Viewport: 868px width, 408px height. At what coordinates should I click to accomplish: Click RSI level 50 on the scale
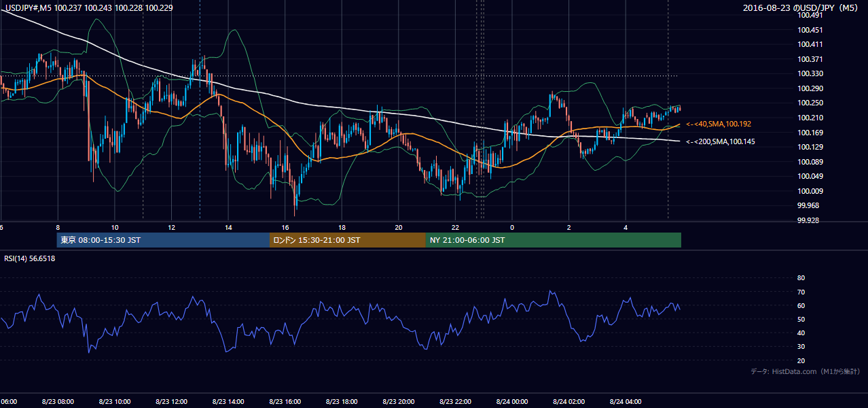pos(801,319)
